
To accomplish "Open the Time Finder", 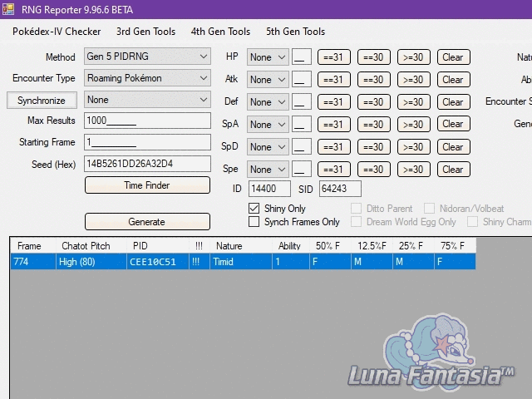I will tap(147, 185).
